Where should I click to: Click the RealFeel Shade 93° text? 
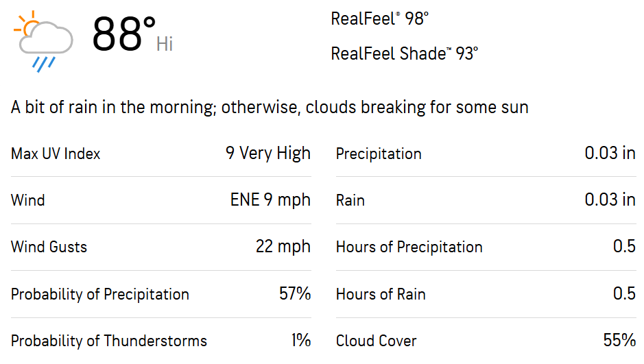[x=404, y=53]
